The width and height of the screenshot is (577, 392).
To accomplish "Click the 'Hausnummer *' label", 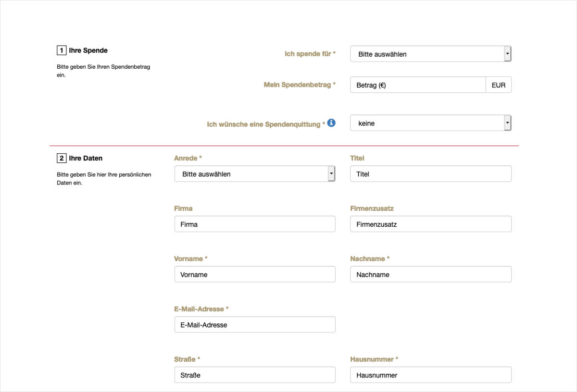I will [x=374, y=359].
